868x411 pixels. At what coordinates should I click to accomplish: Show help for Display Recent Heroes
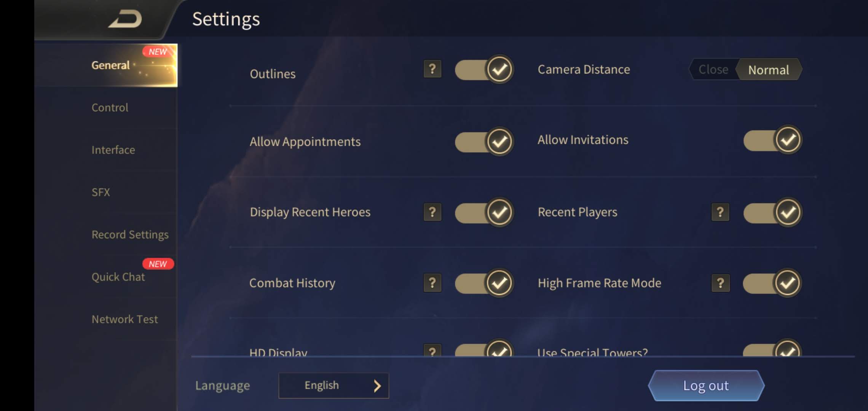[x=432, y=212]
